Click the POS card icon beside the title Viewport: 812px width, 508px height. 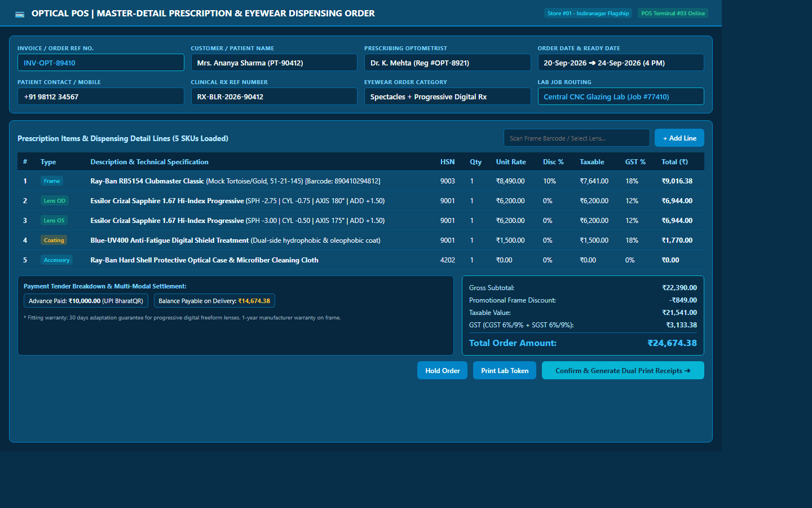pyautogui.click(x=20, y=14)
